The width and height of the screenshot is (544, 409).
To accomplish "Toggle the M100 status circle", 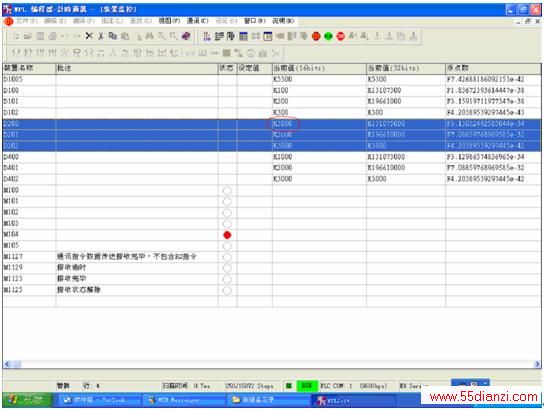I will pos(227,190).
